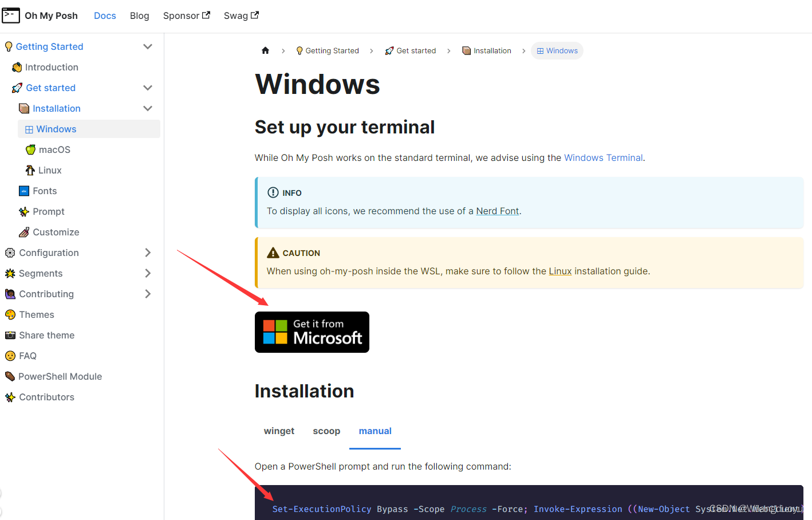Click the rocket icon beside Get started in sidebar
This screenshot has height=520, width=812.
[17, 88]
